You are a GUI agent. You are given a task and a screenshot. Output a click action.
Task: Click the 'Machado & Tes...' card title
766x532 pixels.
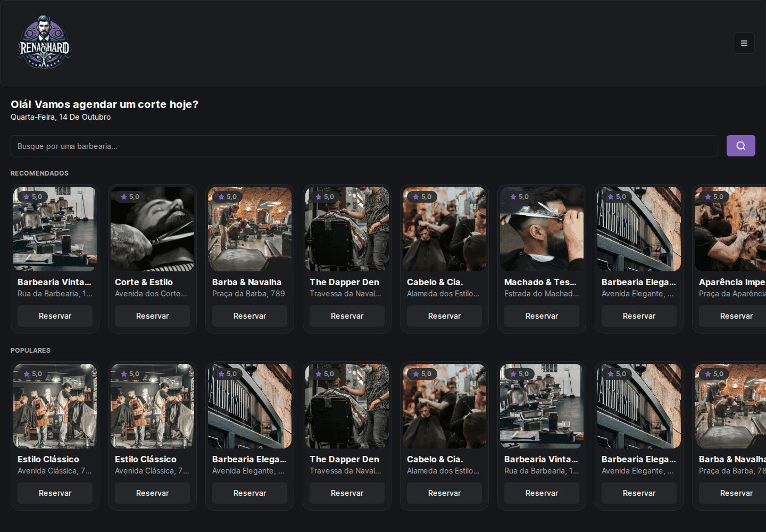(x=540, y=282)
